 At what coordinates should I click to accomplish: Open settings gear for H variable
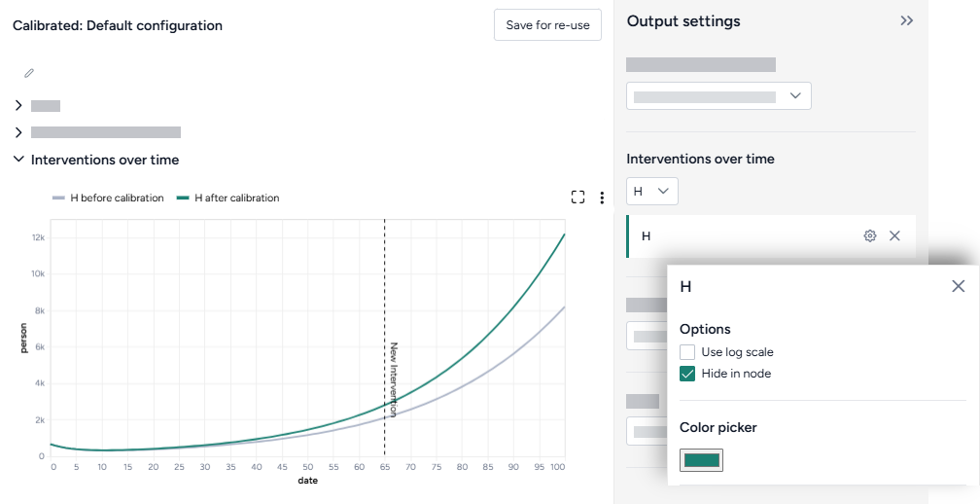click(x=870, y=235)
